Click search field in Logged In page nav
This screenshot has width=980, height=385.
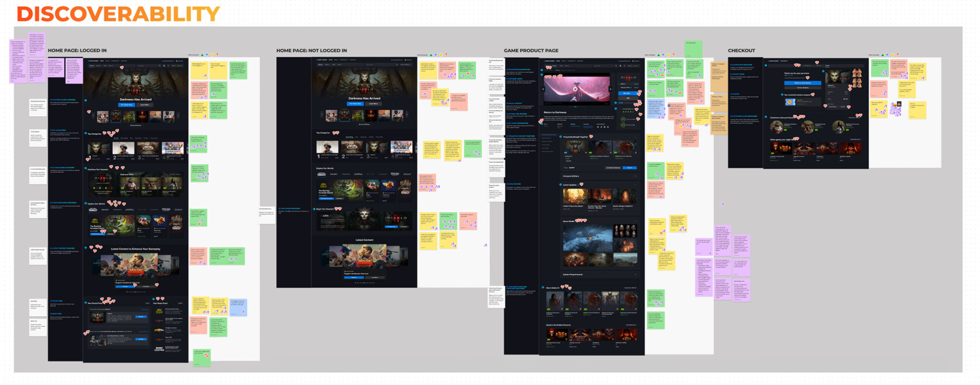coord(148,66)
